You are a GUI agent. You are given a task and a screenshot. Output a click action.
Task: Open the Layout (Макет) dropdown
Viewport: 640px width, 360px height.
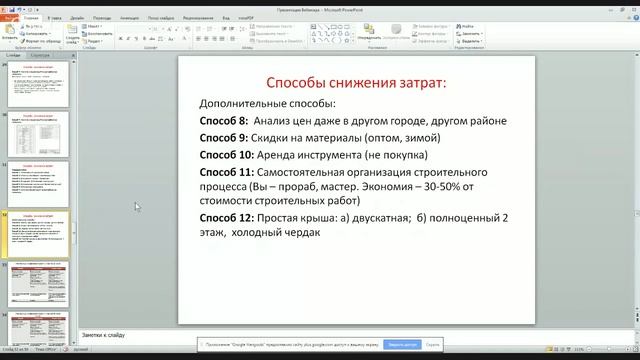pyautogui.click(x=92, y=26)
